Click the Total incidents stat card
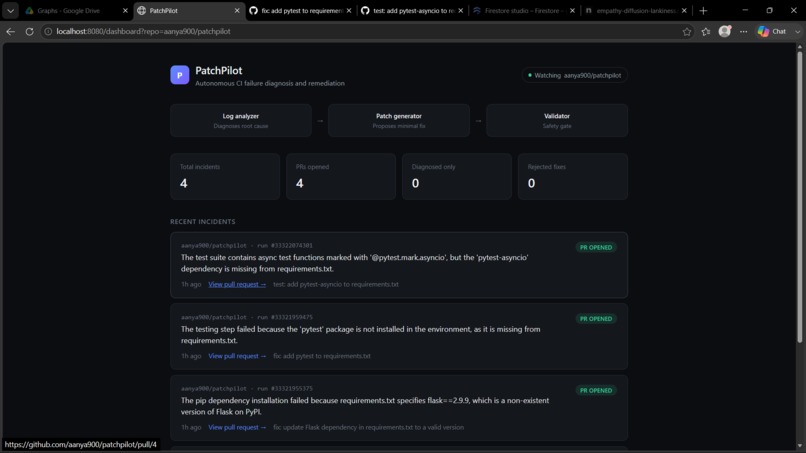The image size is (806, 453). [225, 176]
